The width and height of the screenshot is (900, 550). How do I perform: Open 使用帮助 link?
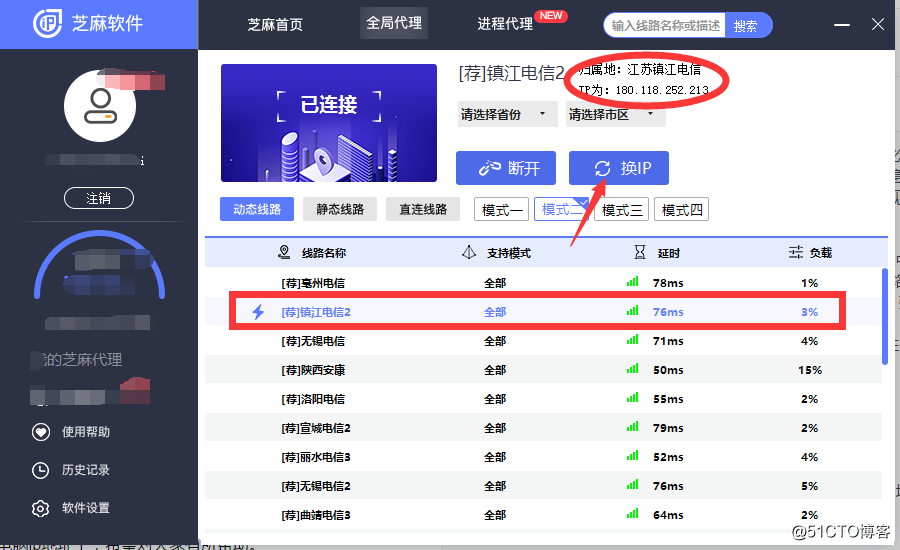[x=86, y=432]
